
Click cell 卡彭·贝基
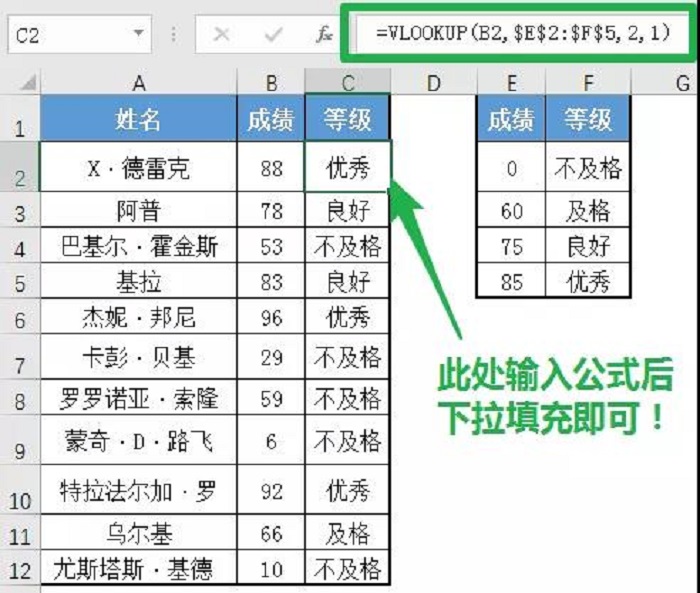coord(138,357)
